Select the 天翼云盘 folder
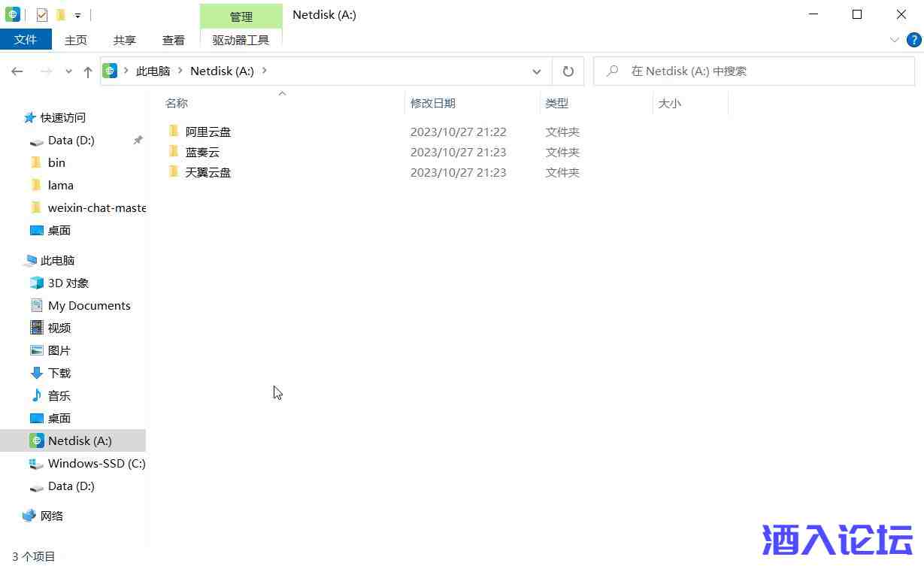Image resolution: width=924 pixels, height=566 pixels. tap(208, 172)
